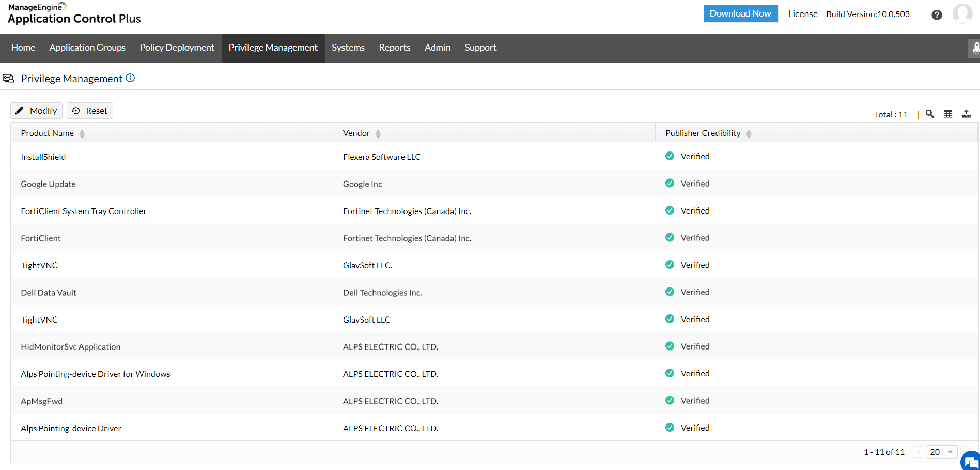Screen dimensions: 980x470
Task: Open the rows-per-page dropdown showing 20
Action: [942, 452]
